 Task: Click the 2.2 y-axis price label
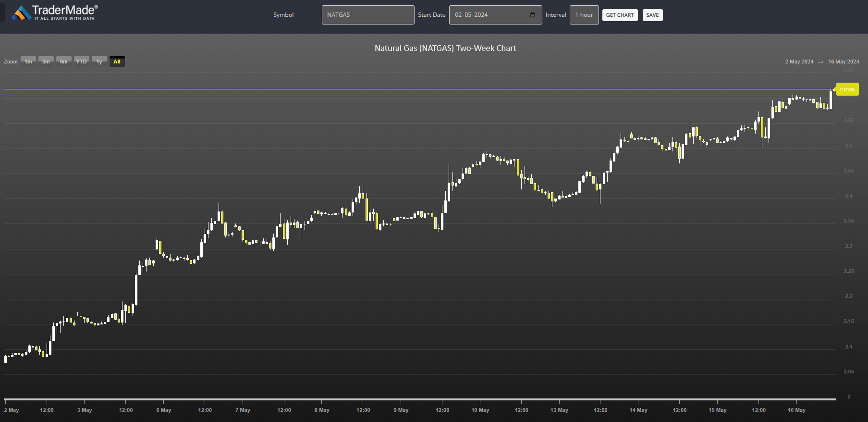click(x=849, y=296)
